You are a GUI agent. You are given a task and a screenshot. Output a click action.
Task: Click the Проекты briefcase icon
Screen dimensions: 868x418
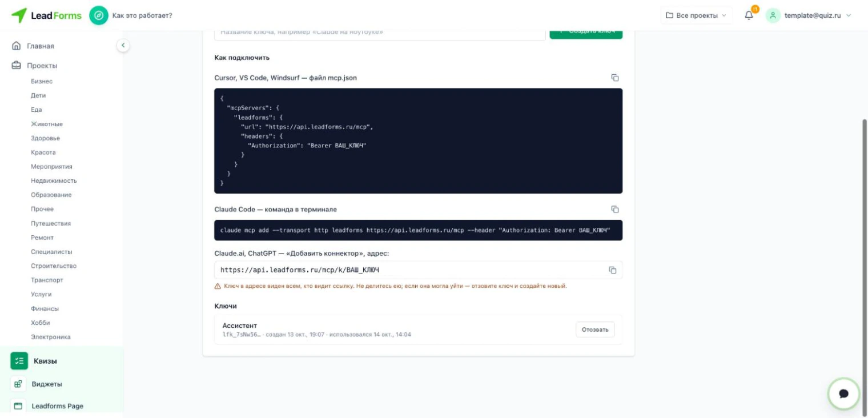point(16,66)
